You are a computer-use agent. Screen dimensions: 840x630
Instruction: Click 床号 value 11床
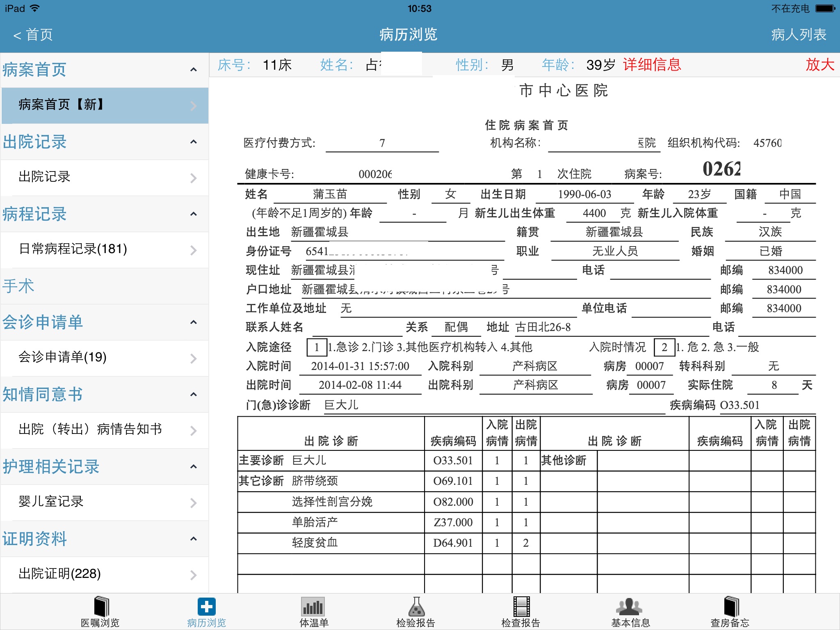point(277,65)
